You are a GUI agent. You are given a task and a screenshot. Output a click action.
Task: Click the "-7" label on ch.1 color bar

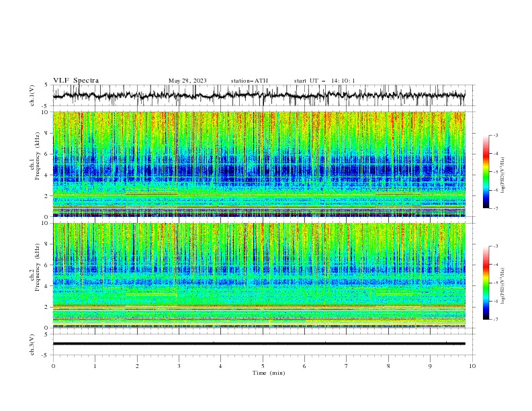coord(496,208)
